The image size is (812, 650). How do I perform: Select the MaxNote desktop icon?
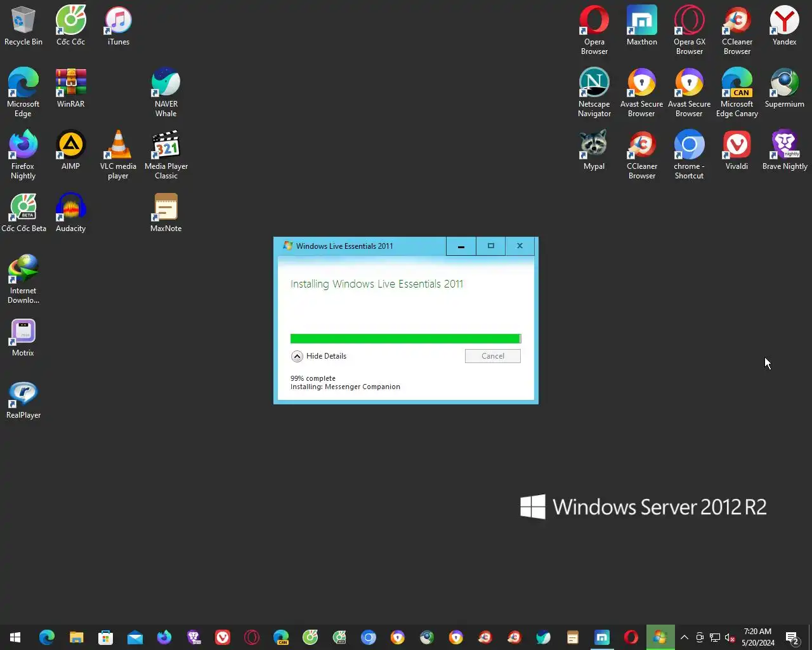(x=166, y=213)
